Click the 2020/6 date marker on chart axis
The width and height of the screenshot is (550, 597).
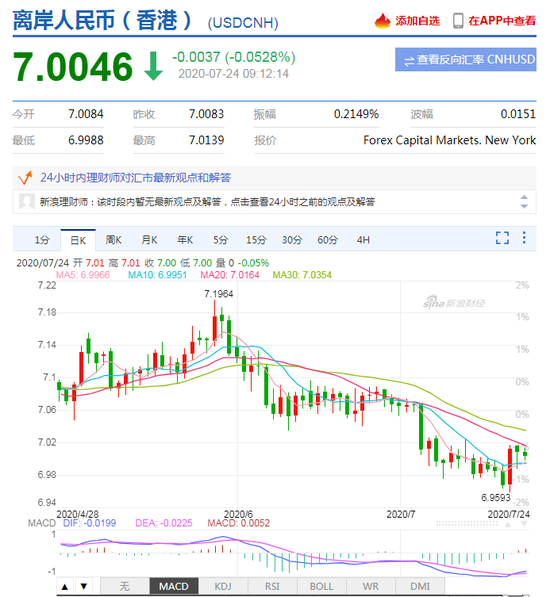[x=238, y=514]
